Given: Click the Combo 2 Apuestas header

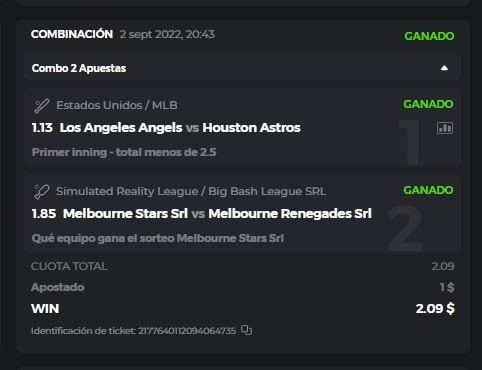Looking at the screenshot, I should click(x=243, y=68).
